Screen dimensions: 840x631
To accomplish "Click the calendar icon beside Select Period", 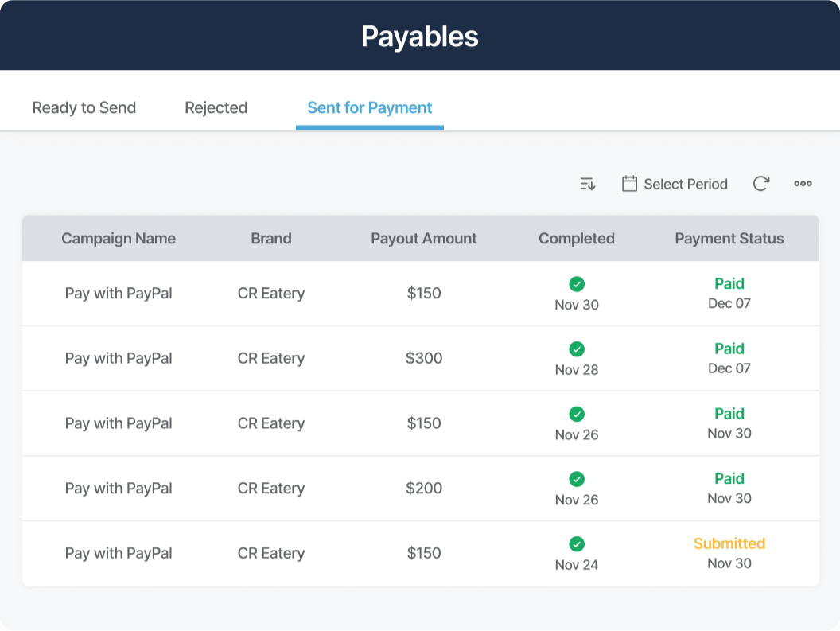I will pyautogui.click(x=629, y=184).
